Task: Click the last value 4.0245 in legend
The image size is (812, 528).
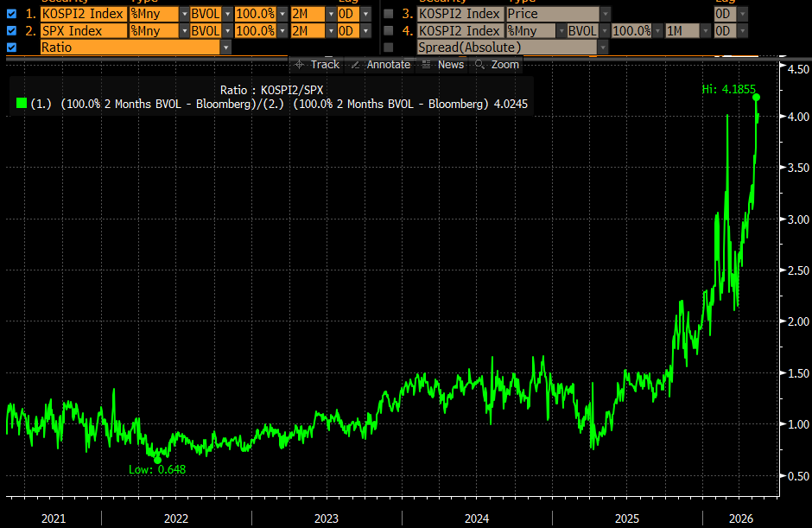Action: click(x=511, y=105)
